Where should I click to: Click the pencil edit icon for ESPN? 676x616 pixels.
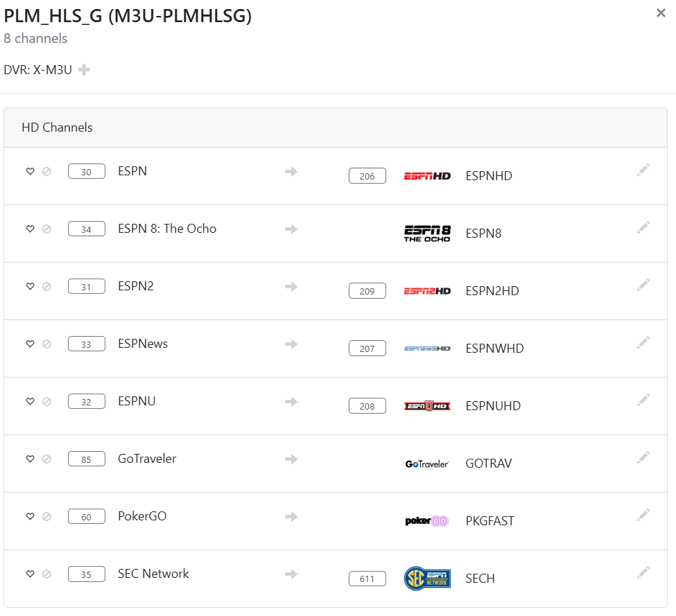point(643,170)
